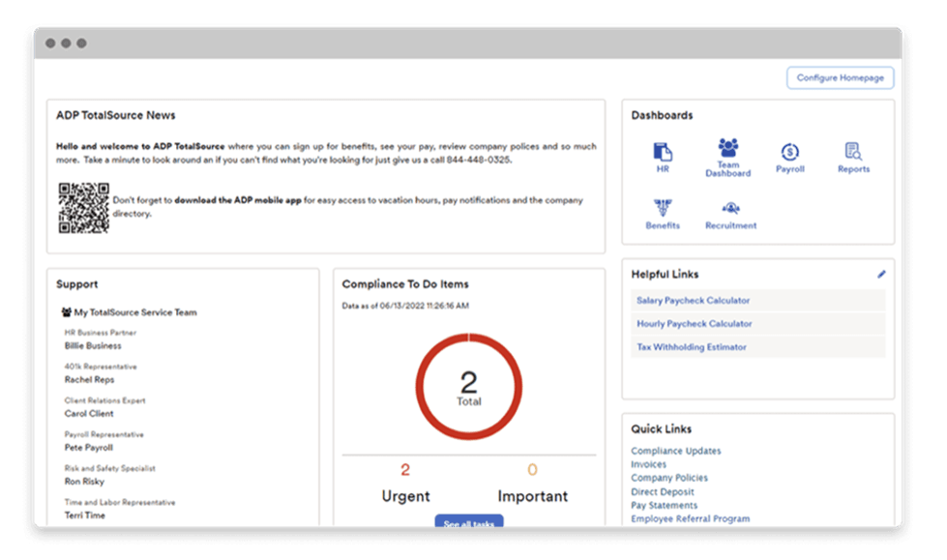View Compliance Updates under Quick Links
The height and width of the screenshot is (560, 947).
675,451
